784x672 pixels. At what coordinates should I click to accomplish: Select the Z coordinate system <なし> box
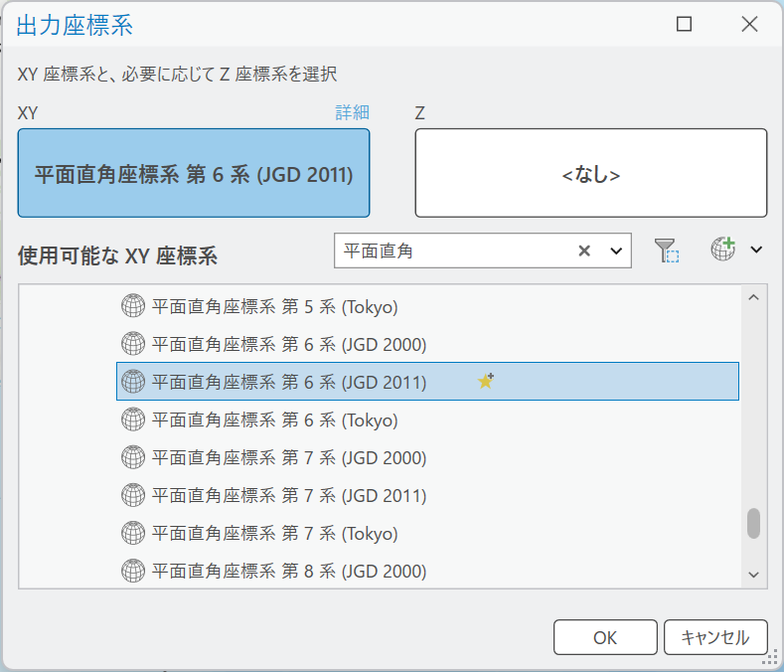tap(590, 173)
